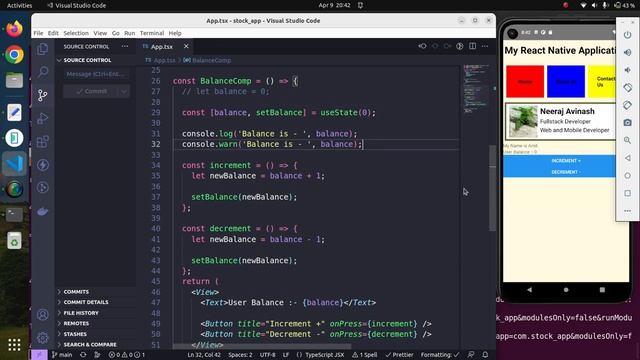Open Terminal from the Ubuntu dock
The image size is (640, 360).
14,214
